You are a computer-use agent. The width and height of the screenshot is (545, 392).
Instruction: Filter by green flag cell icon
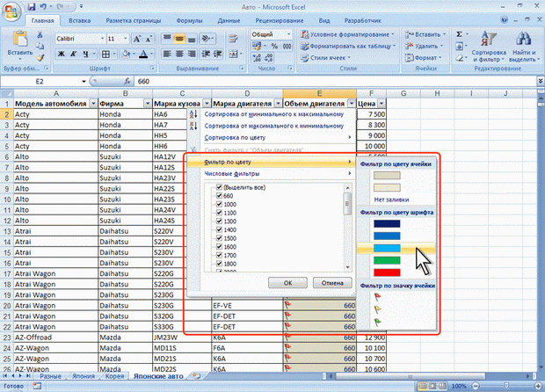pos(377,323)
